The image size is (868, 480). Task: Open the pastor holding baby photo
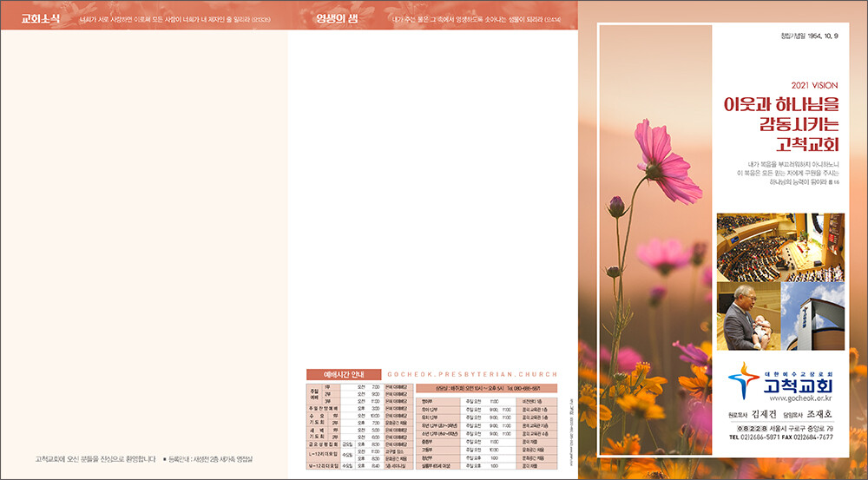tap(746, 315)
